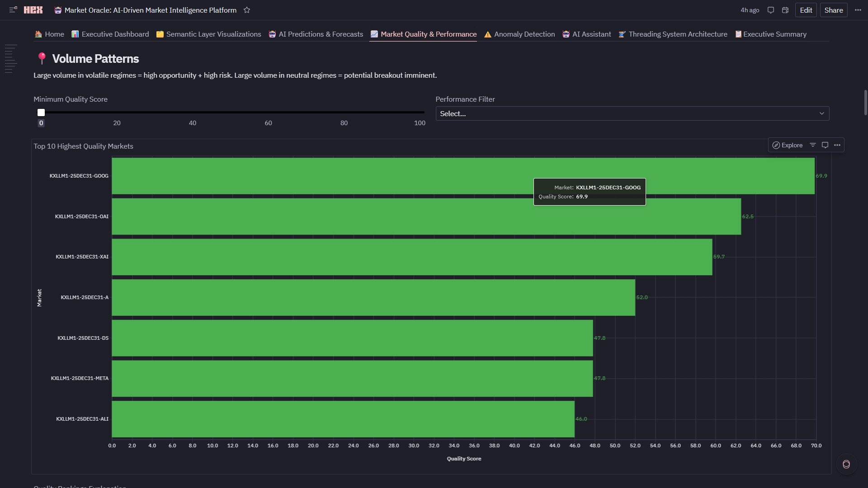This screenshot has height=488, width=868.
Task: Star the Market Oracle project
Action: (247, 10)
